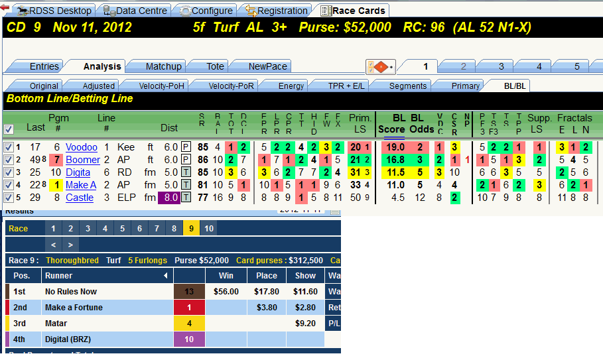Toggle the checkbox for Digita row
Viewport: 603px width, 364px height.
[x=9, y=172]
